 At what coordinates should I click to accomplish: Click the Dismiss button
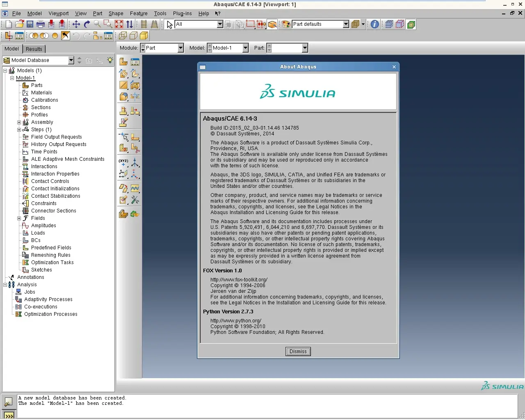click(298, 352)
